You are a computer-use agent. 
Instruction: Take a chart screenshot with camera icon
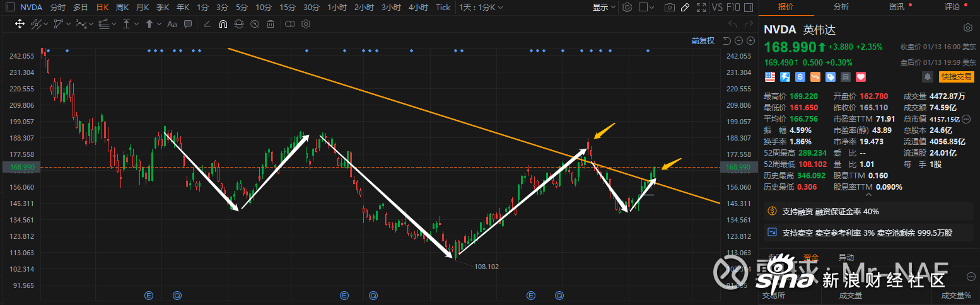[670, 8]
